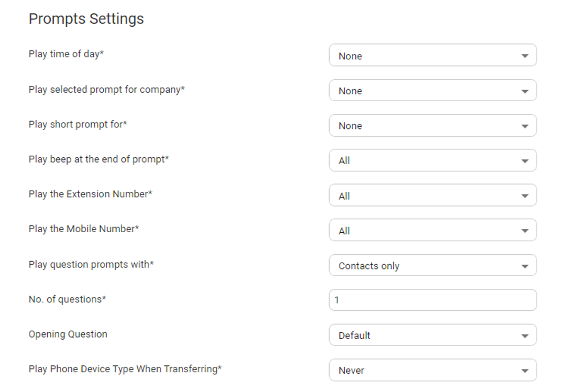Screen dimensions: 588x390
Task: Click the "Play question prompts with" label
Action: point(91,264)
